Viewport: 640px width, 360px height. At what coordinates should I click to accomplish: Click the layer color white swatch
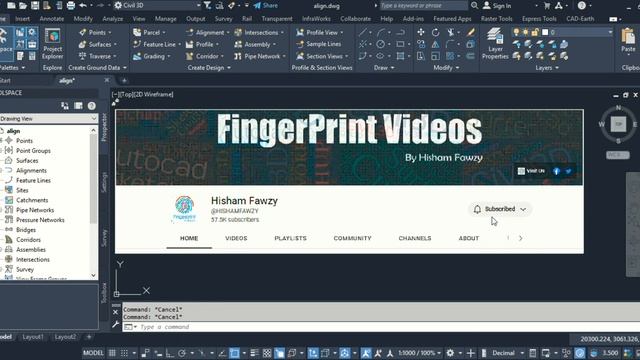coord(545,32)
